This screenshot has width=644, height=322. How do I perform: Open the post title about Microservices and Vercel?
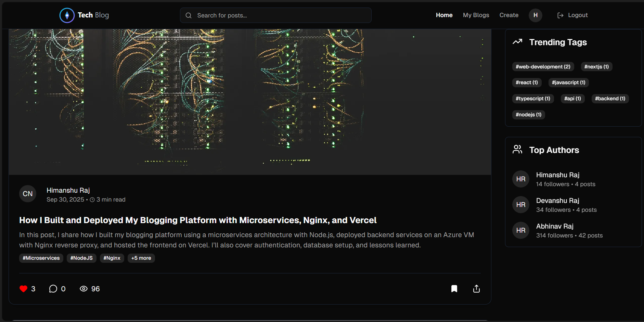click(198, 220)
